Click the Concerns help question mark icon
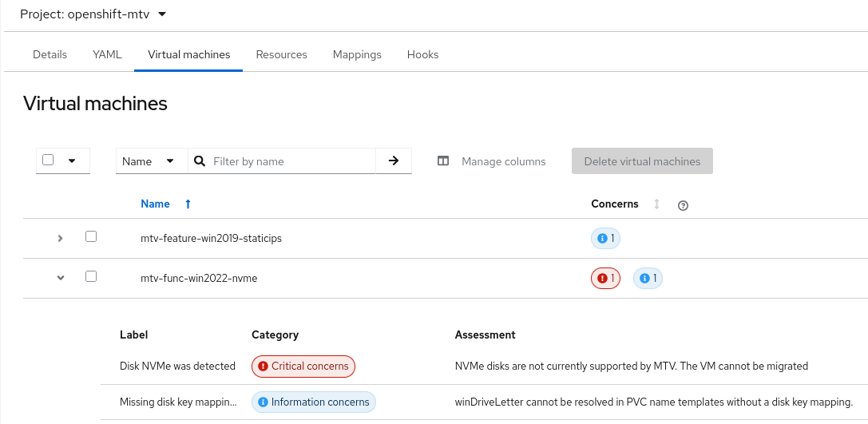The width and height of the screenshot is (868, 424). pos(683,205)
